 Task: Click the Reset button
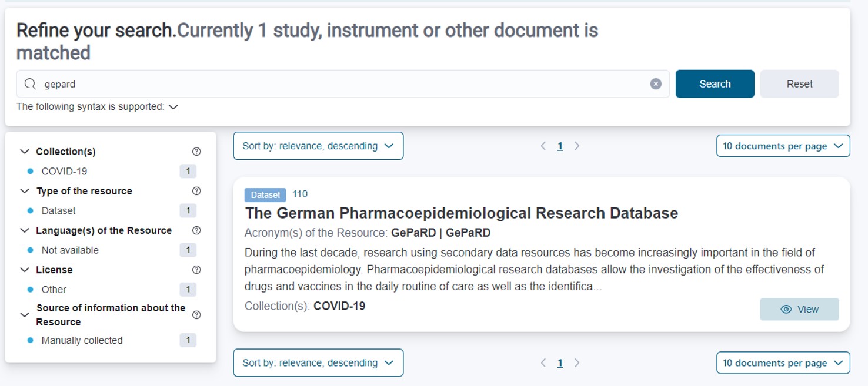799,84
